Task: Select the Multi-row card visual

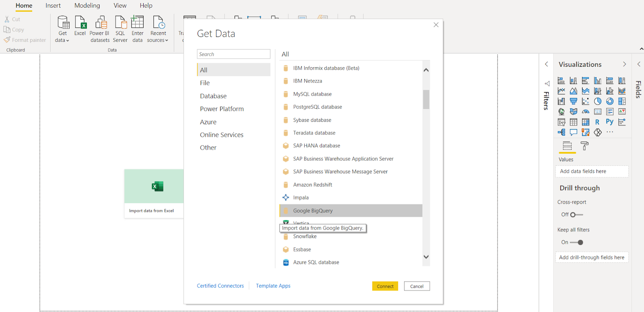Action: (x=610, y=112)
